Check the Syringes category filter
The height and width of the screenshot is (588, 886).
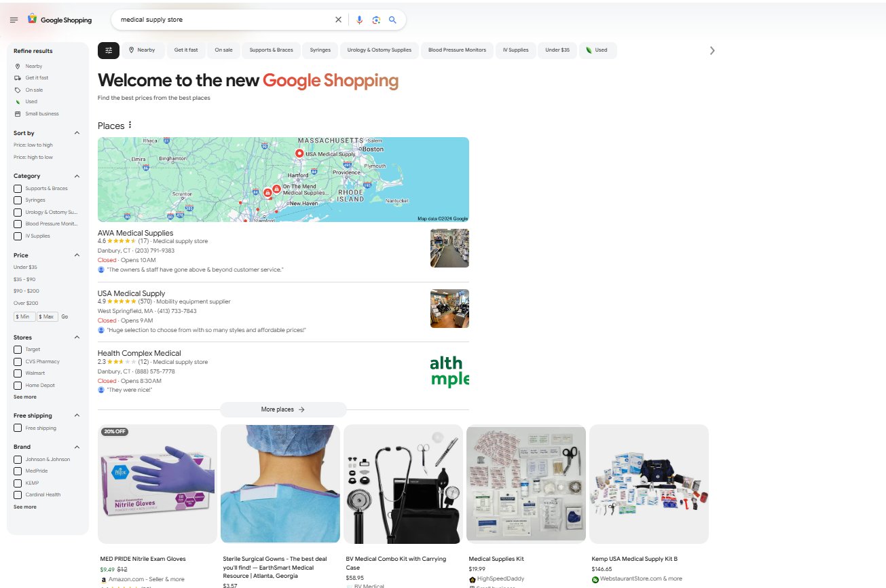(17, 200)
